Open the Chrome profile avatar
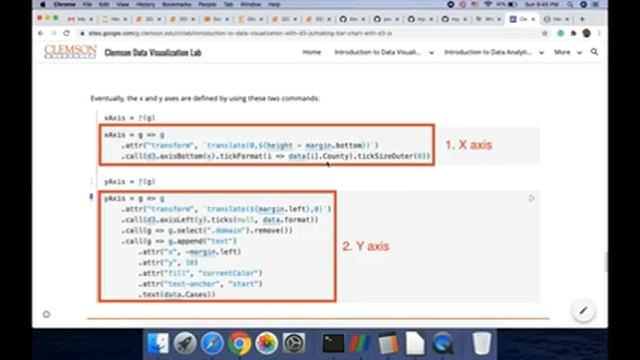640x360 pixels. coord(587,33)
